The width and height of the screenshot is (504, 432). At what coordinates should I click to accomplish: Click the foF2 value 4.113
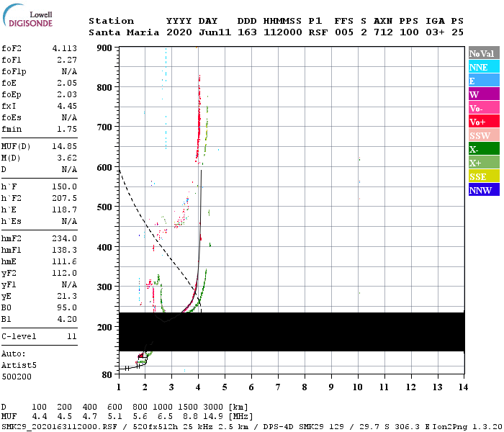click(65, 48)
